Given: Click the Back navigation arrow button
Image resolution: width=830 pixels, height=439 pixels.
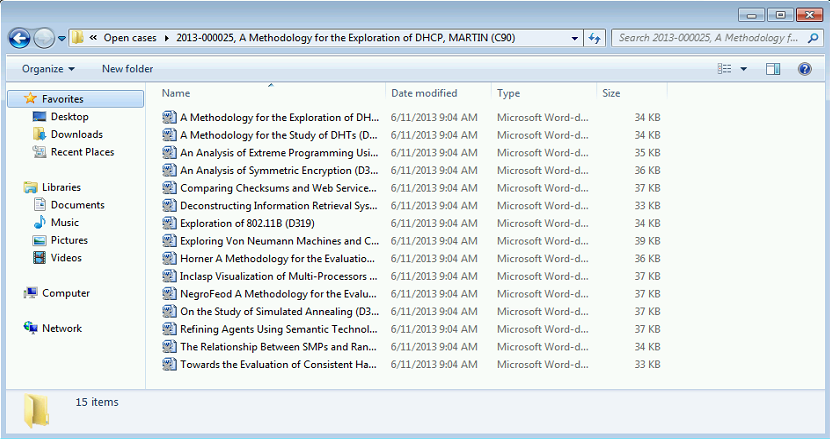Looking at the screenshot, I should 20,38.
